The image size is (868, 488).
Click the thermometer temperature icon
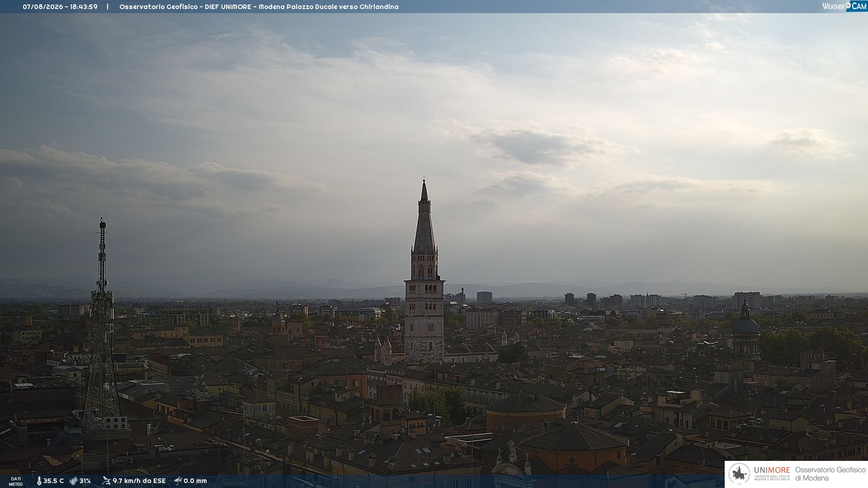pos(39,481)
